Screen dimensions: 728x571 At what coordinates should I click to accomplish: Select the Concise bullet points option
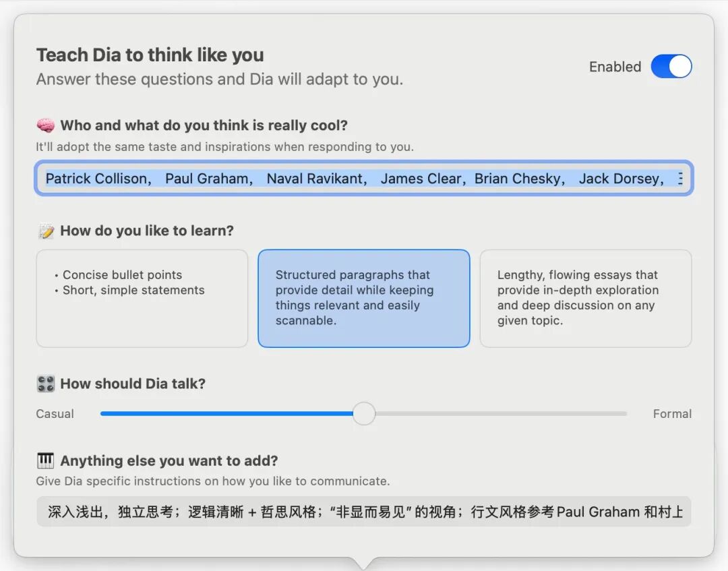pyautogui.click(x=142, y=298)
